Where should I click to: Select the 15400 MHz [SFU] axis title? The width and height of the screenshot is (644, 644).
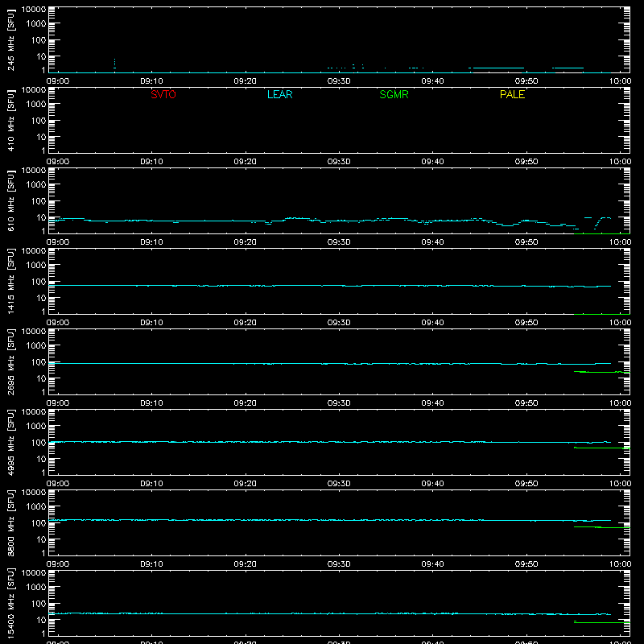pos(10,603)
